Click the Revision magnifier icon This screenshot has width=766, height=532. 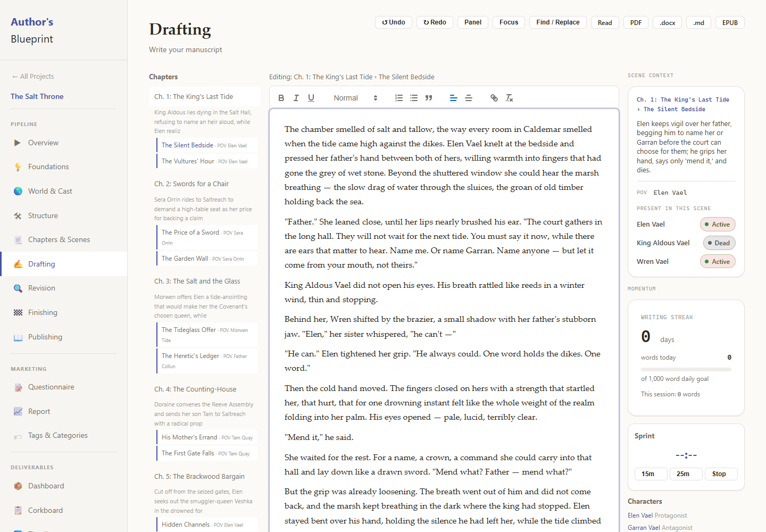point(18,288)
